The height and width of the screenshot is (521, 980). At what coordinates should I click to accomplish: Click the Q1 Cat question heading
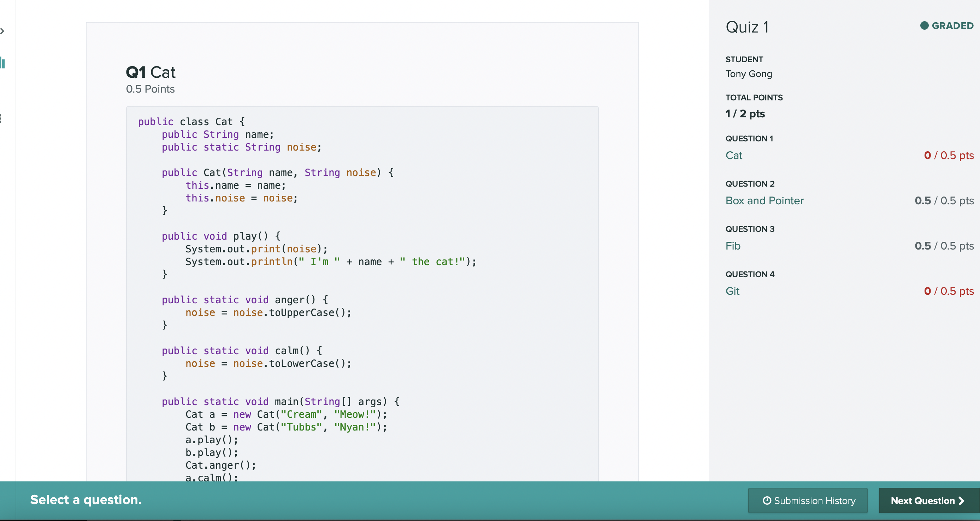click(150, 72)
